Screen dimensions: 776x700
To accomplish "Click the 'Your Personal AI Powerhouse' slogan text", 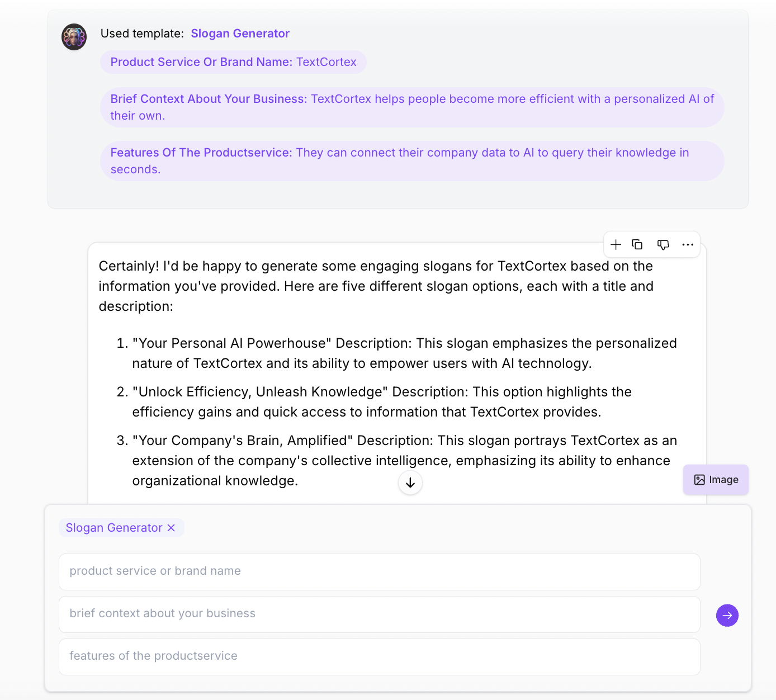I will (232, 343).
